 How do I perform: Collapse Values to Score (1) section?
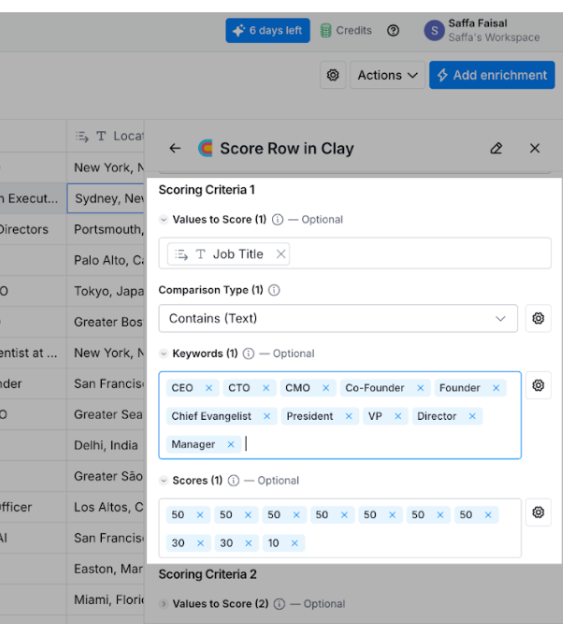pos(164,219)
